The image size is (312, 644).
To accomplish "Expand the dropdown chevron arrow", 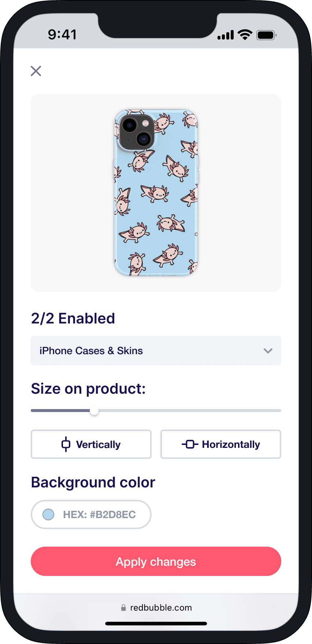I will (x=268, y=351).
